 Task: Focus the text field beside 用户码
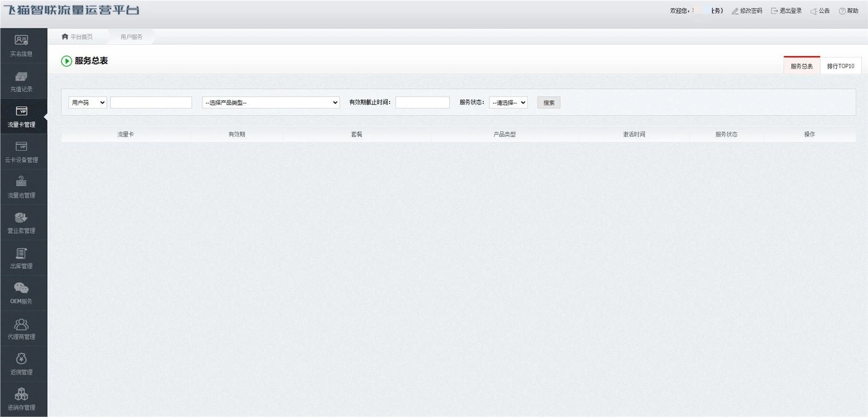pos(151,102)
